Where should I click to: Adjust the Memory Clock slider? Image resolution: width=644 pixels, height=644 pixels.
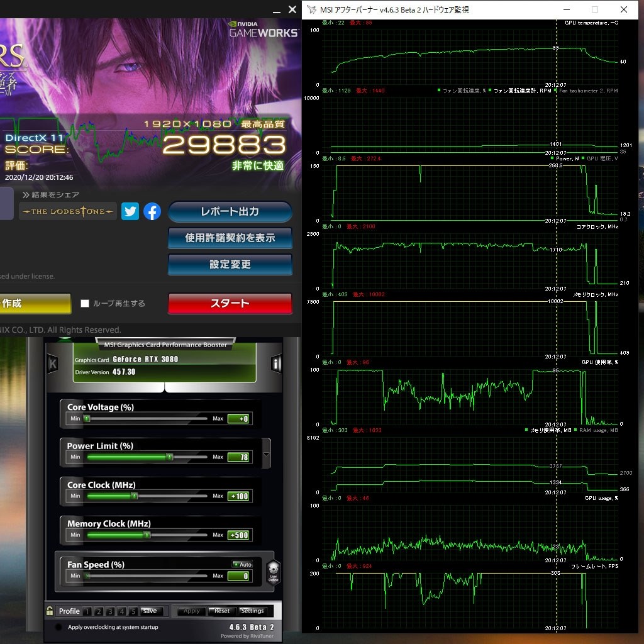[146, 535]
